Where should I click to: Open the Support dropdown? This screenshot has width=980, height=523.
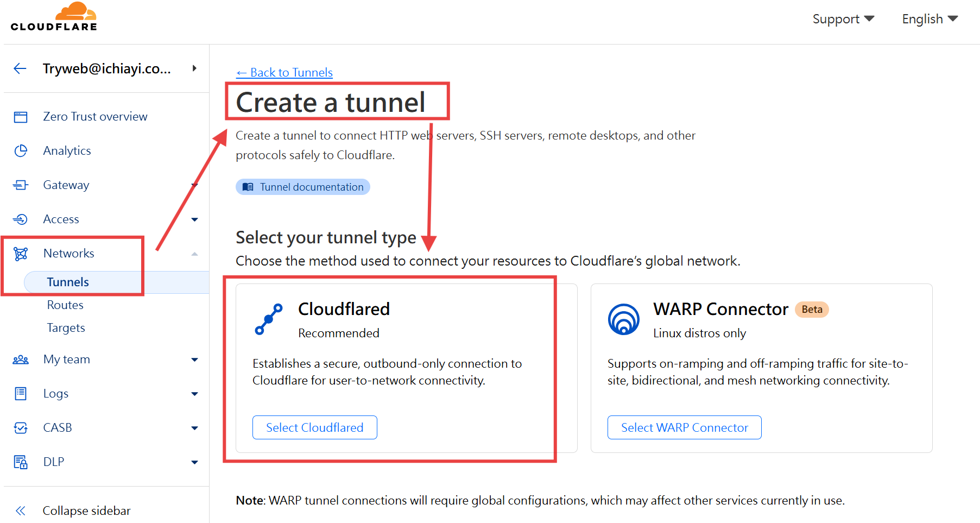click(x=843, y=19)
